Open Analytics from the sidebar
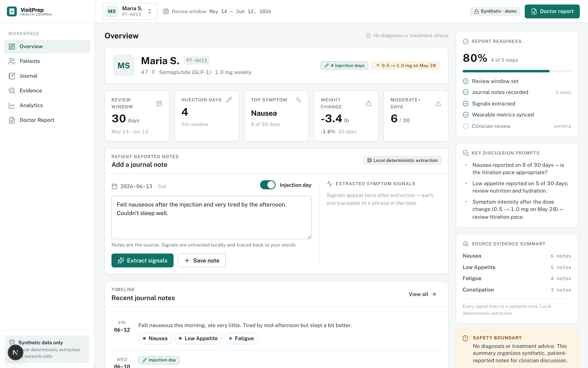This screenshot has height=368, width=588. [x=47, y=105]
